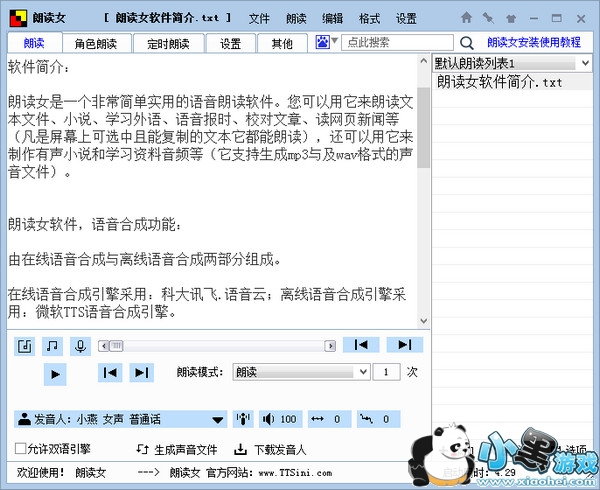This screenshot has height=490, width=600.
Task: Click the paw search engine icon
Action: [x=323, y=42]
